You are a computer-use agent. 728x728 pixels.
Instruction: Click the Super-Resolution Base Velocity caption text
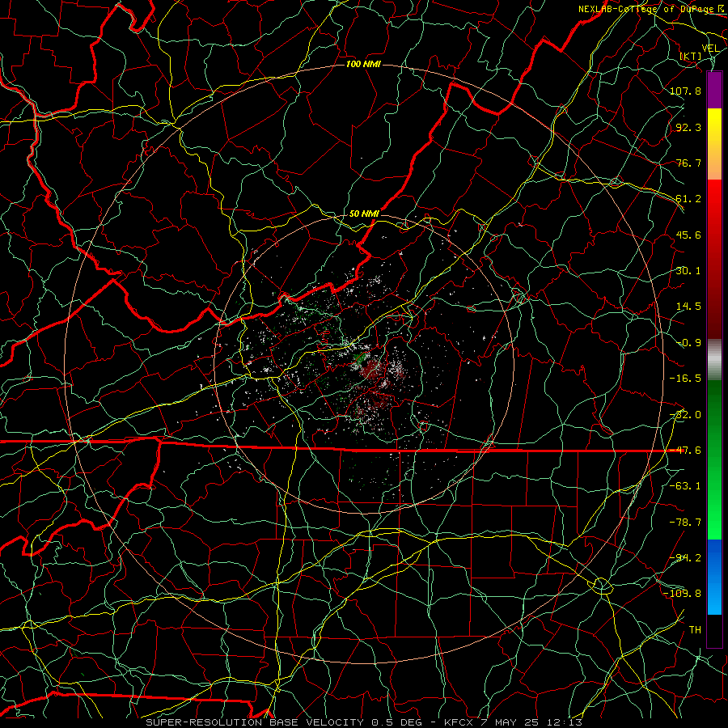click(x=364, y=722)
